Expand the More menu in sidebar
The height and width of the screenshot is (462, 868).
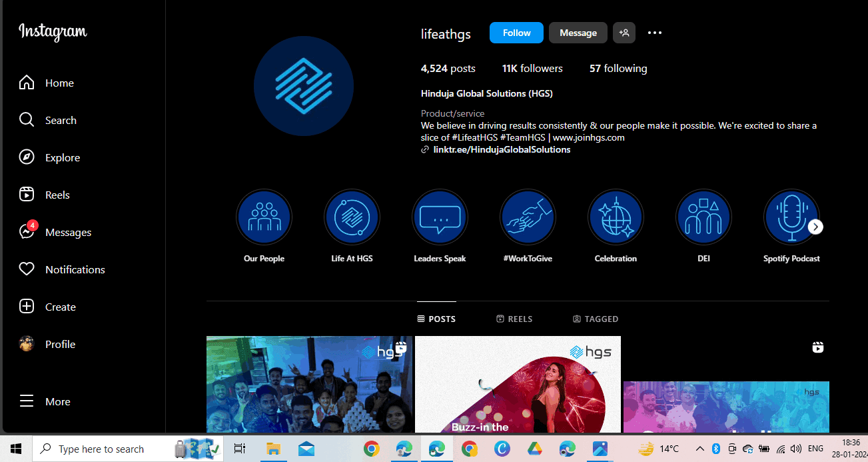click(x=27, y=401)
